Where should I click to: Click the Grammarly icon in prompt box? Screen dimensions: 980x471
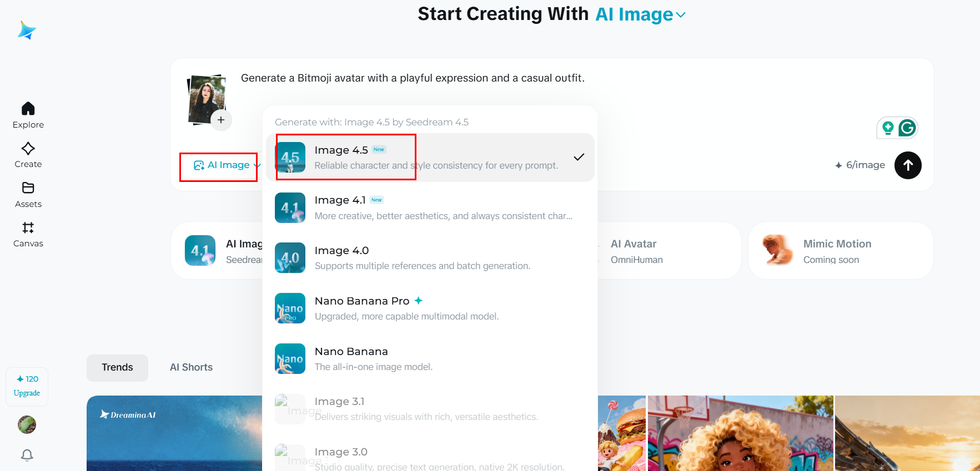click(907, 128)
